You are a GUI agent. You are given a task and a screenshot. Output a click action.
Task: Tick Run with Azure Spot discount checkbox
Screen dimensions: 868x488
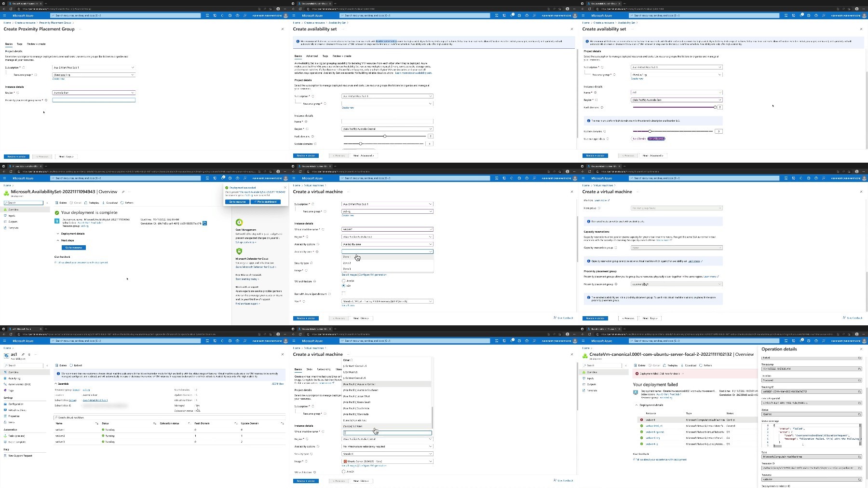point(343,293)
